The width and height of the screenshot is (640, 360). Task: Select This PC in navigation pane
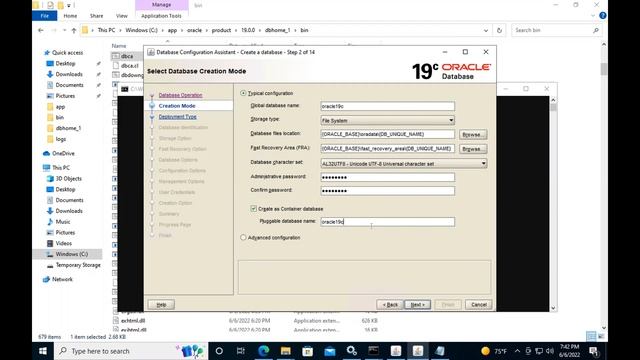click(61, 168)
